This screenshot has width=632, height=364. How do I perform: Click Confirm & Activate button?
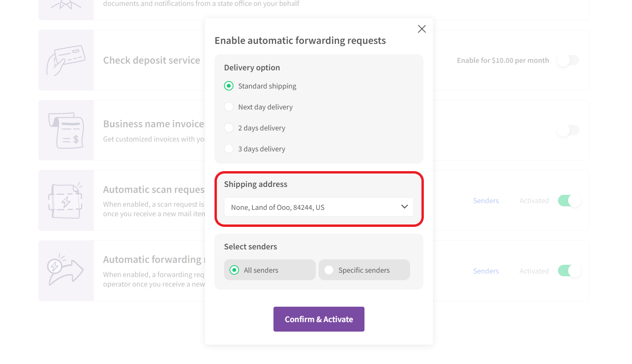tap(319, 319)
